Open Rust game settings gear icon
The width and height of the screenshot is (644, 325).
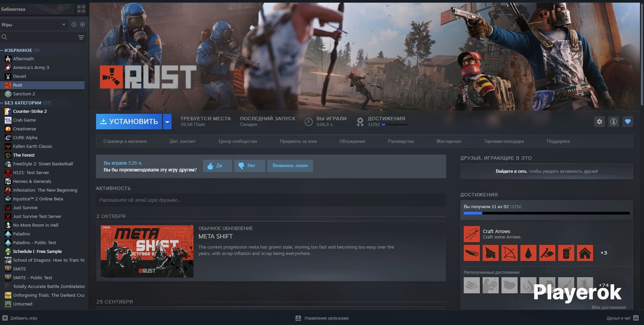(x=599, y=122)
